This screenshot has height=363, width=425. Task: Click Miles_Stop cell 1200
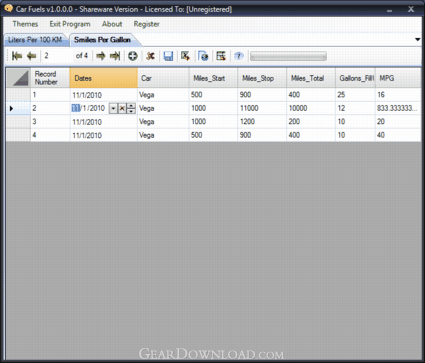[262, 122]
